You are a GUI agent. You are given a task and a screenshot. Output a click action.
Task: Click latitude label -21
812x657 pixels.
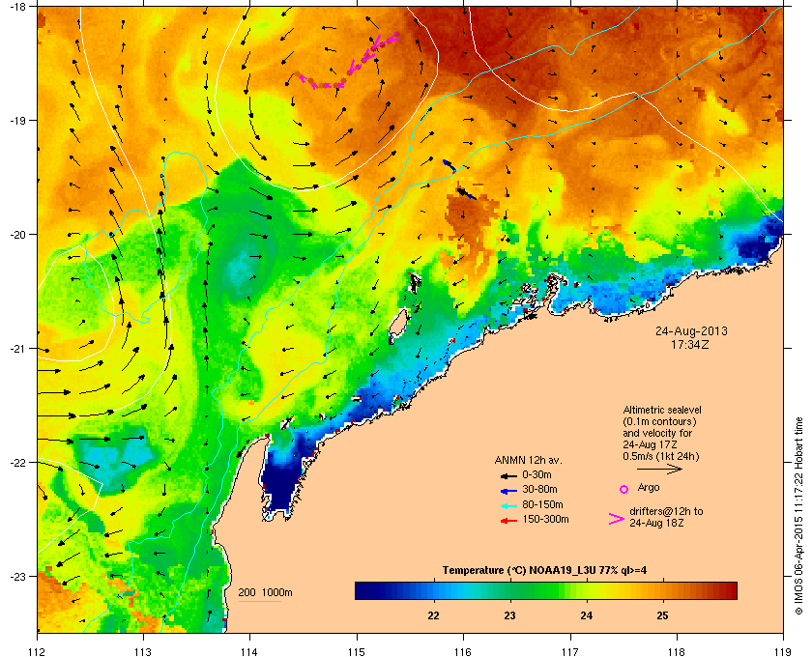tap(17, 349)
